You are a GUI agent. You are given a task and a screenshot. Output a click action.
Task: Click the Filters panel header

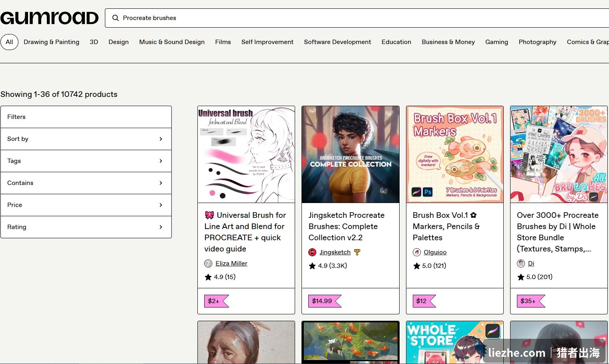tap(86, 117)
